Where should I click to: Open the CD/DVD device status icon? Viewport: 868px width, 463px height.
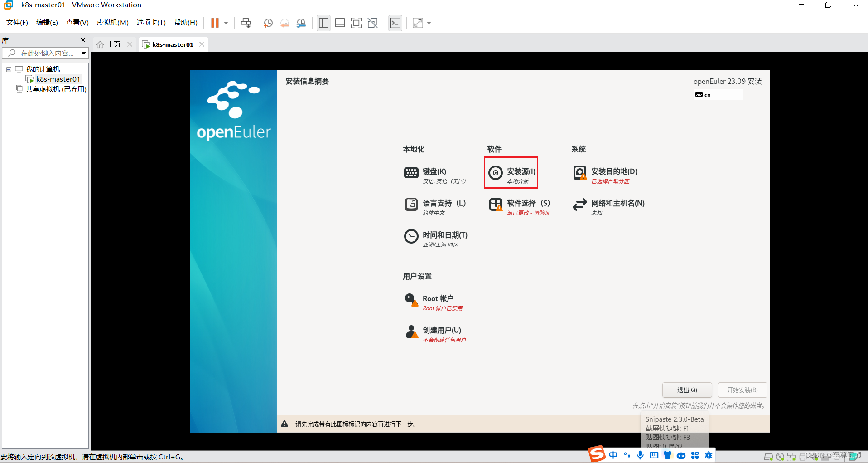pos(780,457)
